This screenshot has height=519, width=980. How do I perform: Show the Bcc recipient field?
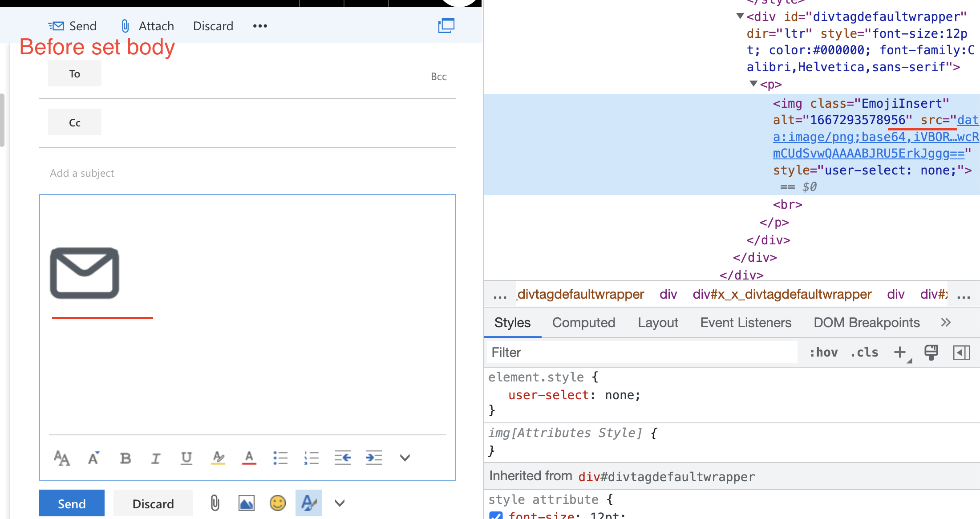439,76
